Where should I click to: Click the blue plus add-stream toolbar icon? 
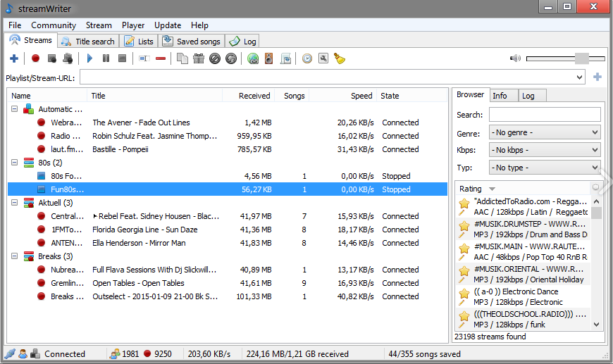(x=14, y=58)
